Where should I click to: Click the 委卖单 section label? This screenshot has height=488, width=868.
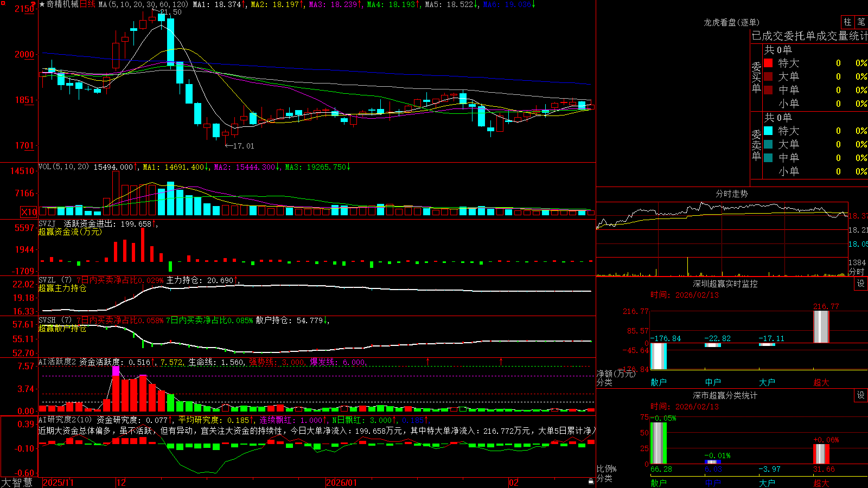coord(756,145)
